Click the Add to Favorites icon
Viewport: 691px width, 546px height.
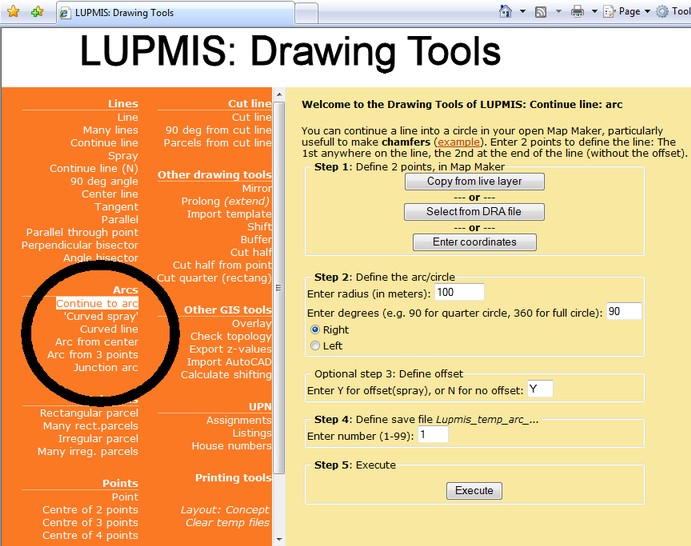pos(36,12)
